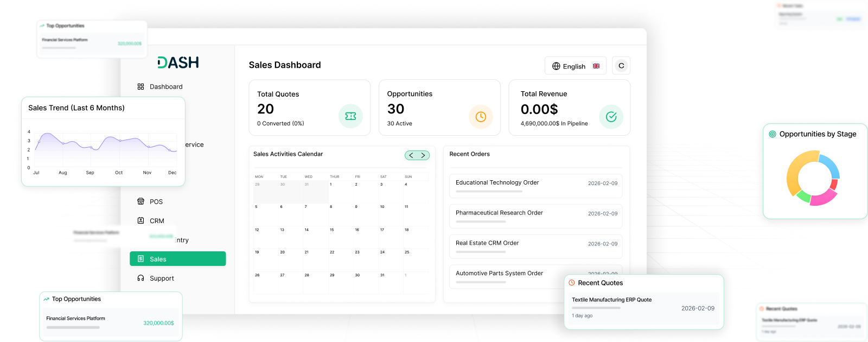Go to previous month in calendar

(411, 155)
